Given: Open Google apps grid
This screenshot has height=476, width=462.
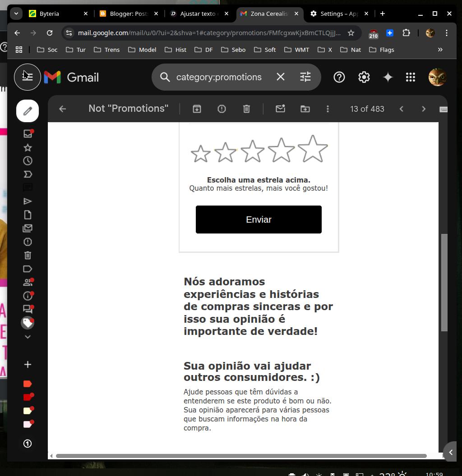Looking at the screenshot, I should pos(410,77).
